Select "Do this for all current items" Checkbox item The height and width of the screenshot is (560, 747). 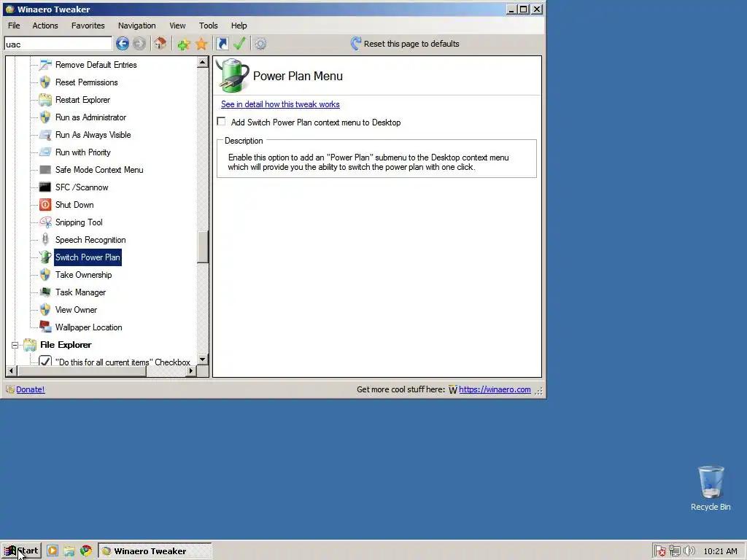pos(123,362)
